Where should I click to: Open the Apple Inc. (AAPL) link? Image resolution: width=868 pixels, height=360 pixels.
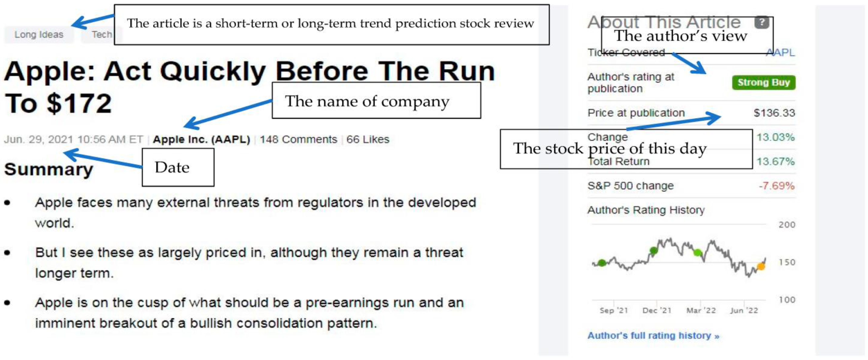(202, 139)
